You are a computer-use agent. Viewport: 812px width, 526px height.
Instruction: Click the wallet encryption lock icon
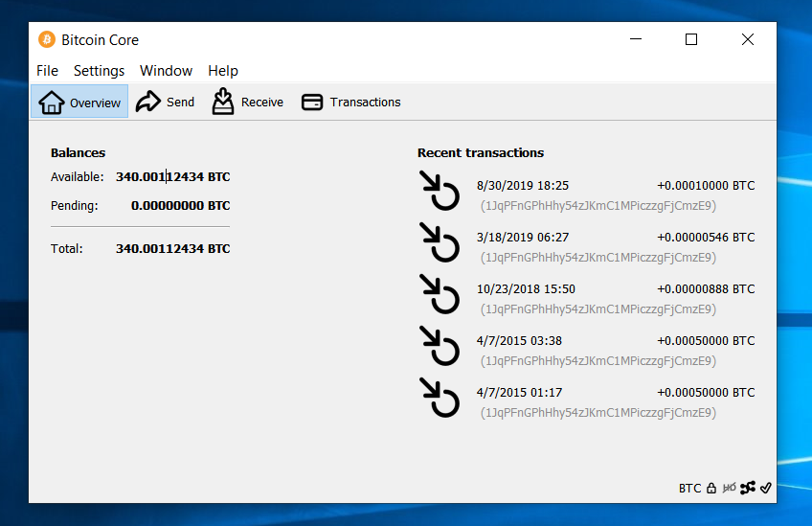711,489
